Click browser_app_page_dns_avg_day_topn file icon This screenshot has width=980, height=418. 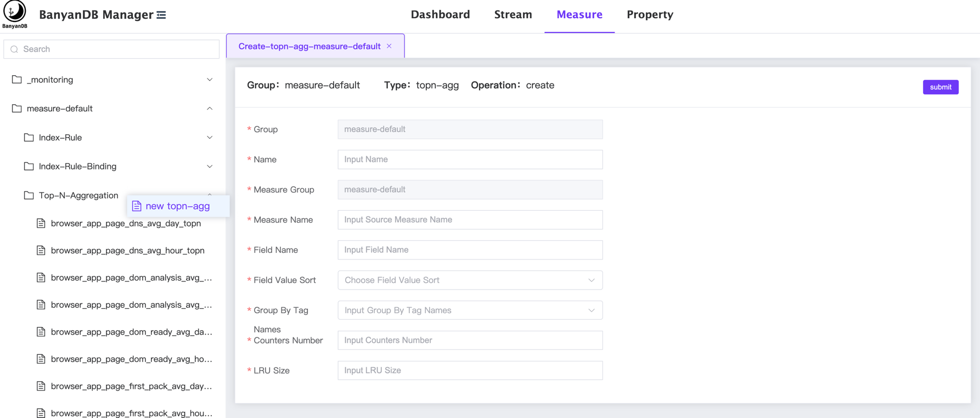41,223
